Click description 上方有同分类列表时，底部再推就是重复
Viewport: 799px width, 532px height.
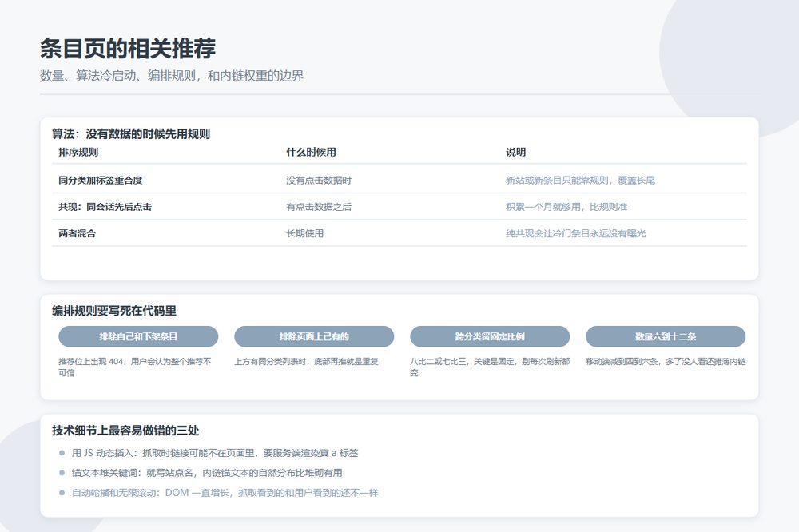[x=306, y=361]
